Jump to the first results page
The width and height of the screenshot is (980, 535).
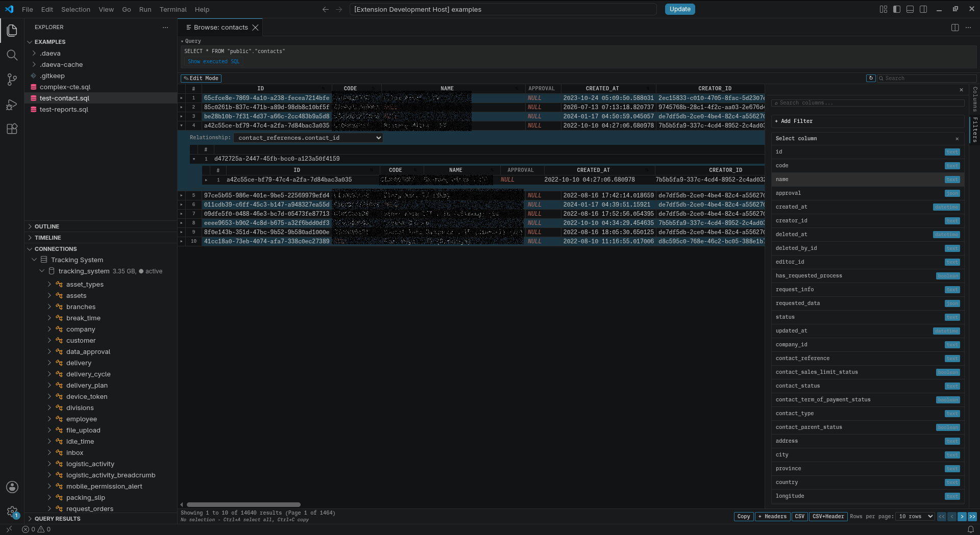(942, 517)
